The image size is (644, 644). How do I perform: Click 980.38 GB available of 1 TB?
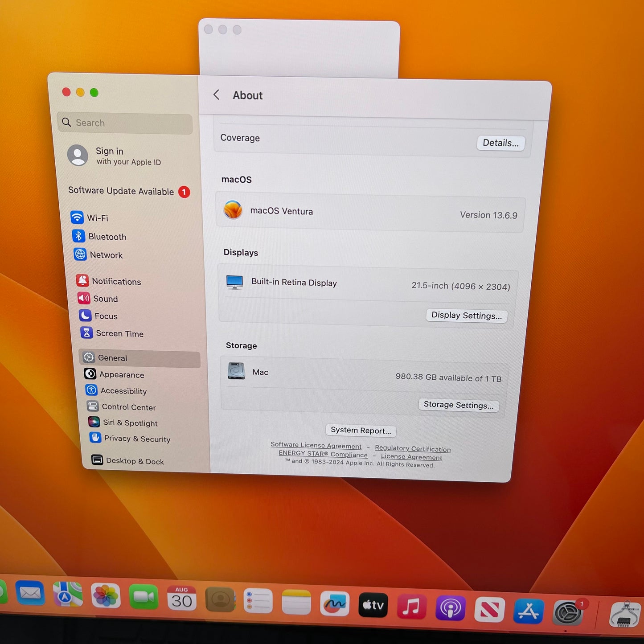click(x=448, y=377)
